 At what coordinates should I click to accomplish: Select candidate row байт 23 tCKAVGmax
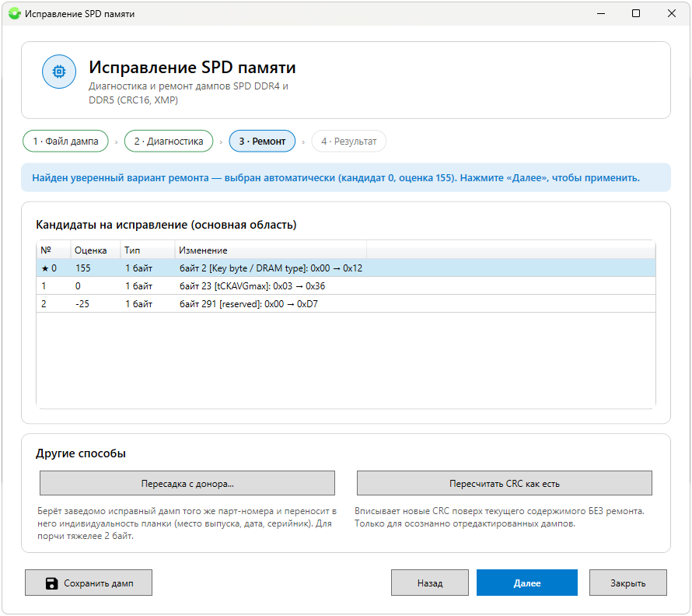coord(346,286)
